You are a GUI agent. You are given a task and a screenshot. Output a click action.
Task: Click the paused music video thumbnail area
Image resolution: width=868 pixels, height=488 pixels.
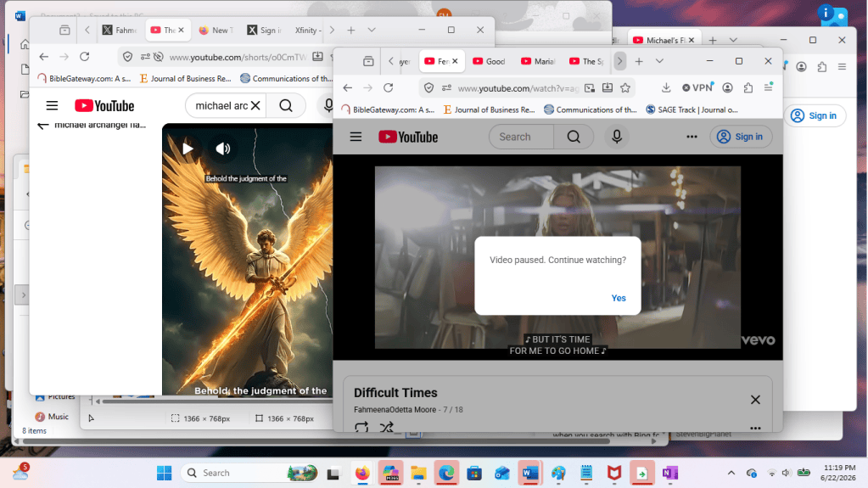pos(557,257)
